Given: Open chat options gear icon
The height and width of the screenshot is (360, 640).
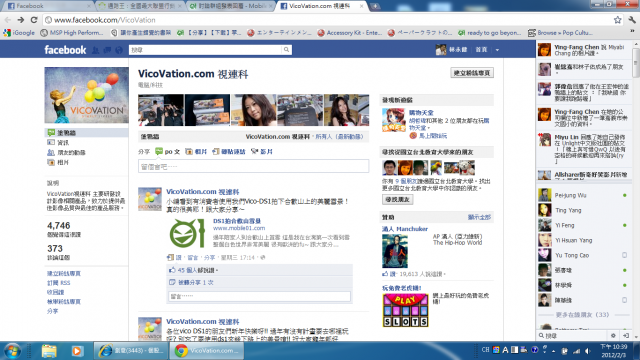Looking at the screenshot, I should [613, 336].
